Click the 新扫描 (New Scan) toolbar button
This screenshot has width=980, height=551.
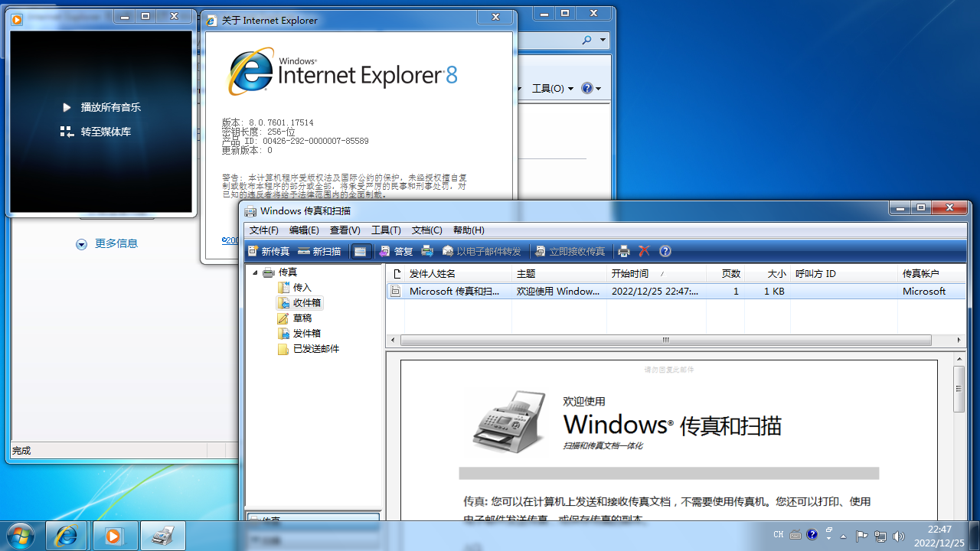[x=319, y=251]
